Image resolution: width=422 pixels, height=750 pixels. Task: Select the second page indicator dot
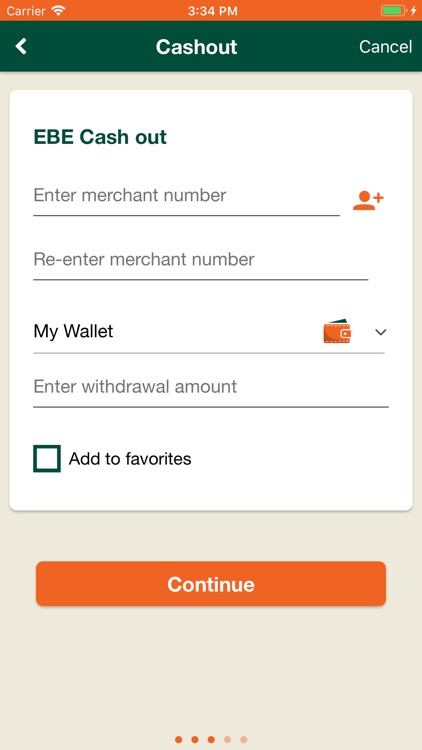(x=195, y=739)
